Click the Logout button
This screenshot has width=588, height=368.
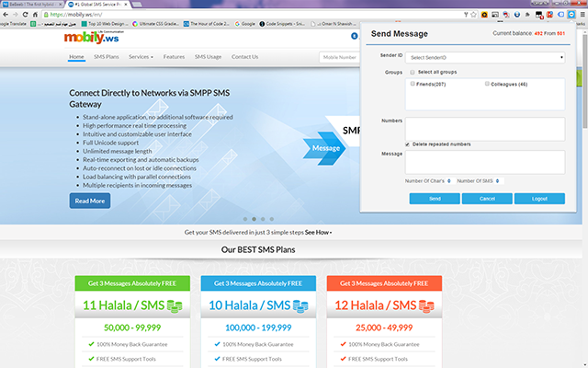tap(539, 199)
